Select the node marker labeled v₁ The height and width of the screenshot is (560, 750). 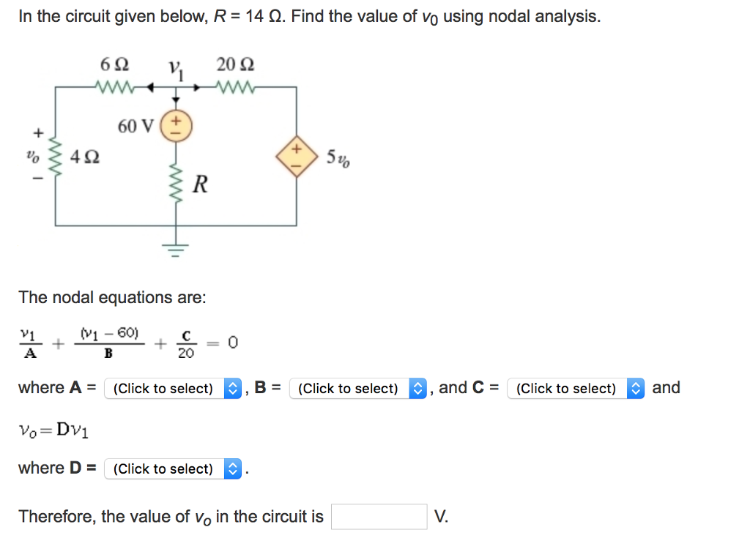[x=175, y=72]
